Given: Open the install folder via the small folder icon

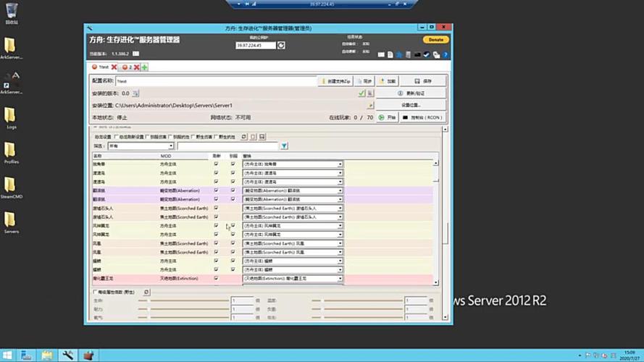Looking at the screenshot, I should [x=370, y=106].
